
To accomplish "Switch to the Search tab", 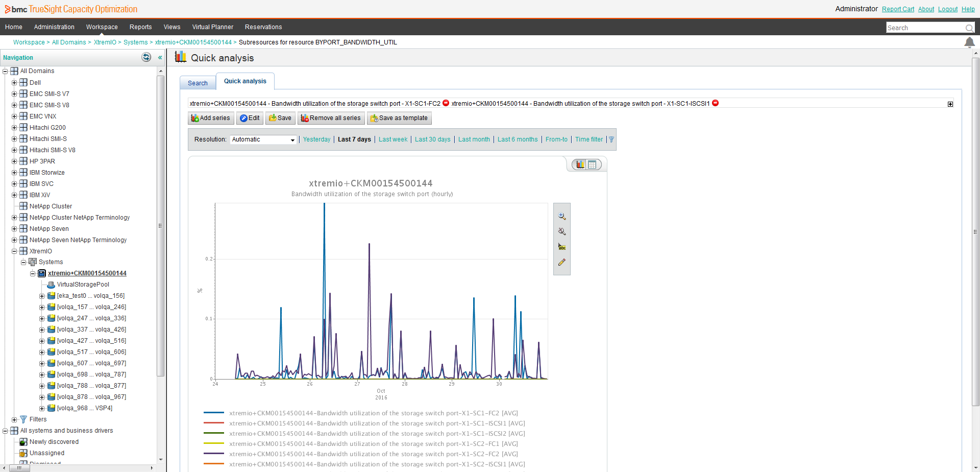I will pyautogui.click(x=198, y=83).
